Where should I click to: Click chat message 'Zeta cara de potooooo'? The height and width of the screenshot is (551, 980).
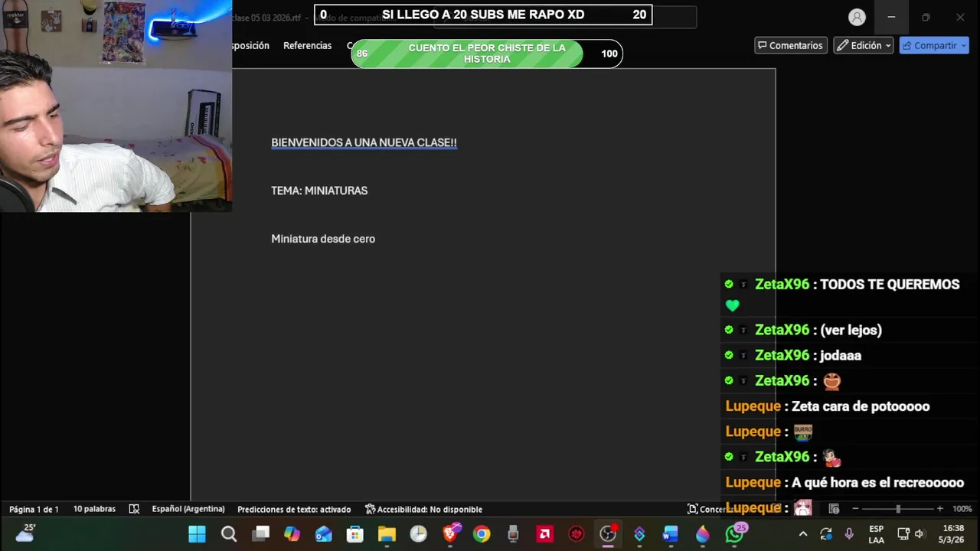point(861,406)
